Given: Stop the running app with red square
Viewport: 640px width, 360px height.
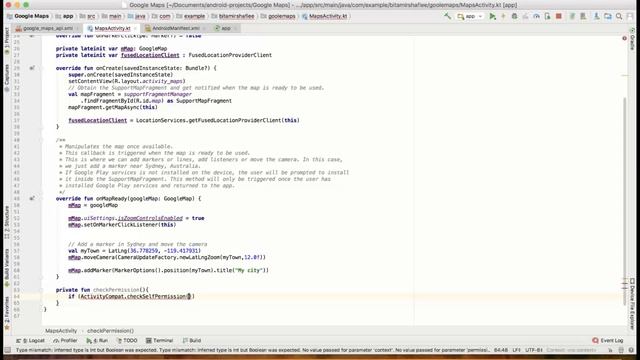Looking at the screenshot, I should point(558,16).
